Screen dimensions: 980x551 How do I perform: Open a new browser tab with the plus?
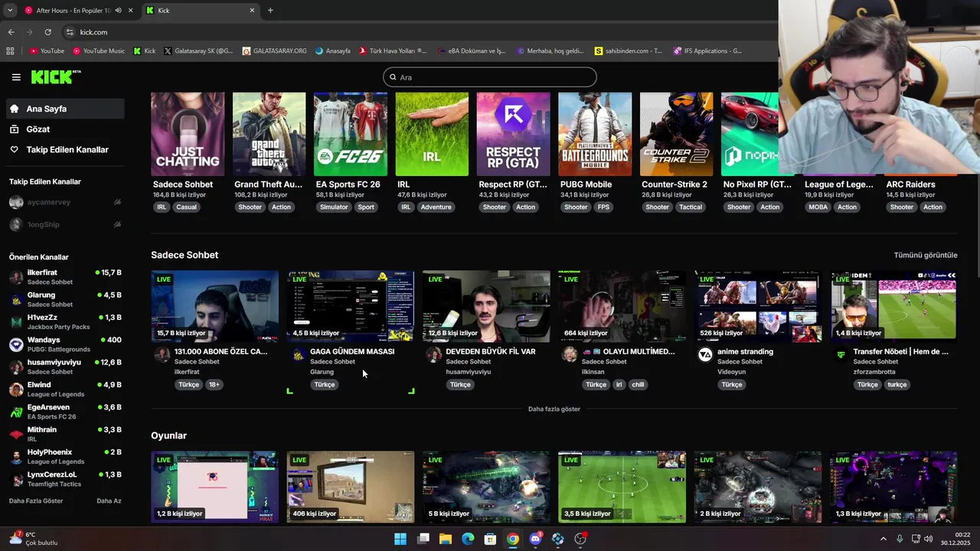270,11
